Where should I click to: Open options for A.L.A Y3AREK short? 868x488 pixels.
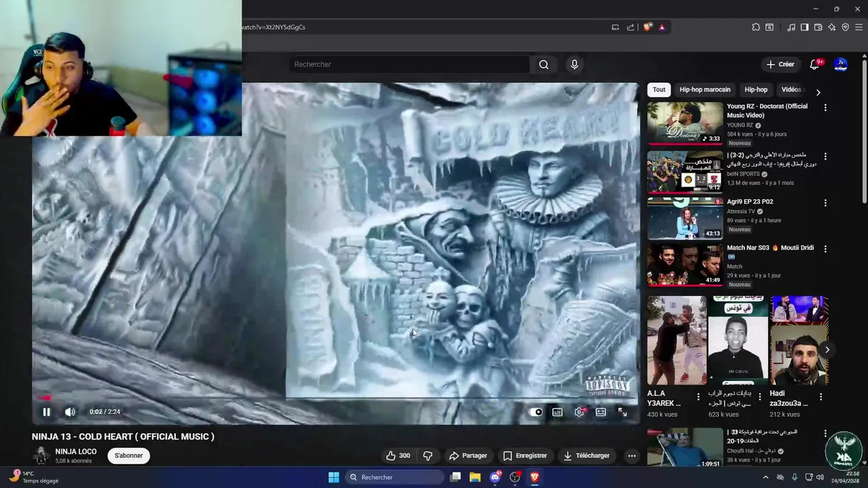pyautogui.click(x=698, y=396)
